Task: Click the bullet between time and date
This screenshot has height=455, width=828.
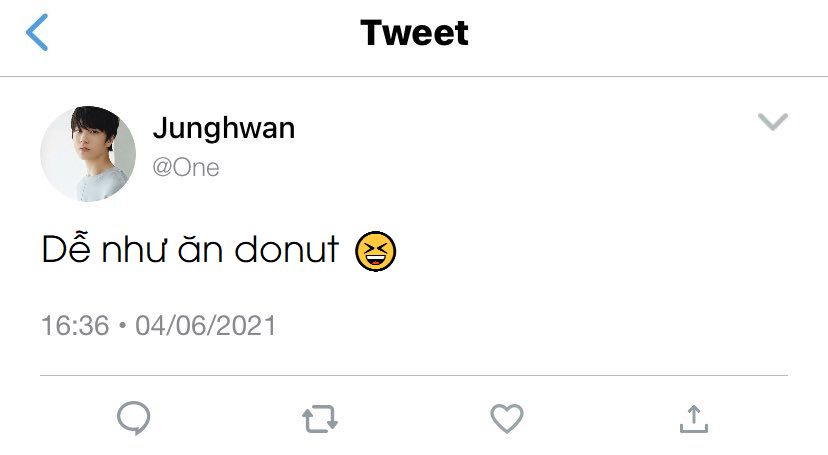Action: coord(122,326)
